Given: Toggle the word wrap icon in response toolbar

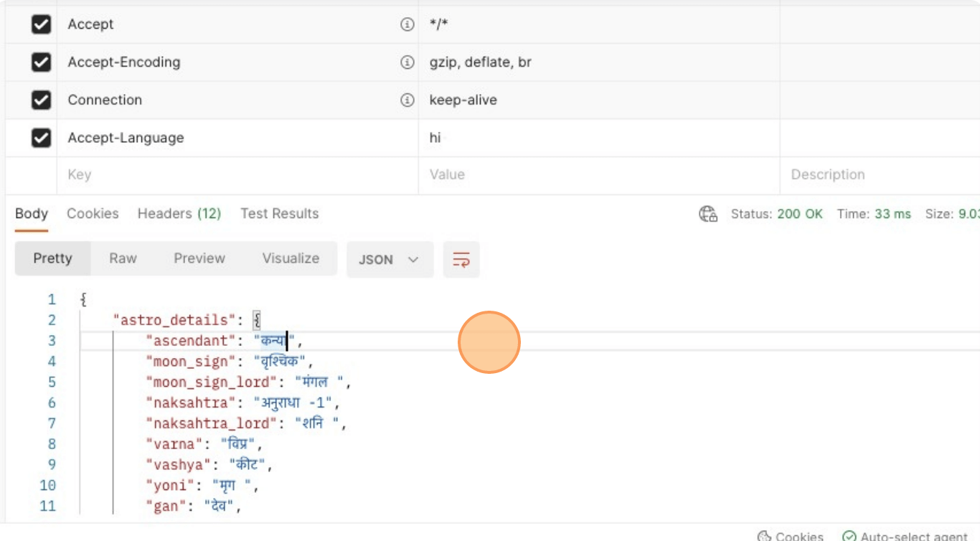Looking at the screenshot, I should [x=461, y=260].
